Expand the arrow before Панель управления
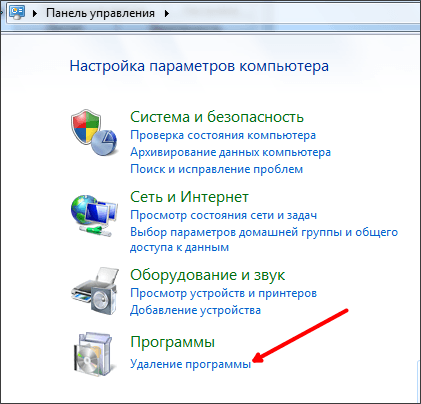The image size is (421, 404). [35, 14]
